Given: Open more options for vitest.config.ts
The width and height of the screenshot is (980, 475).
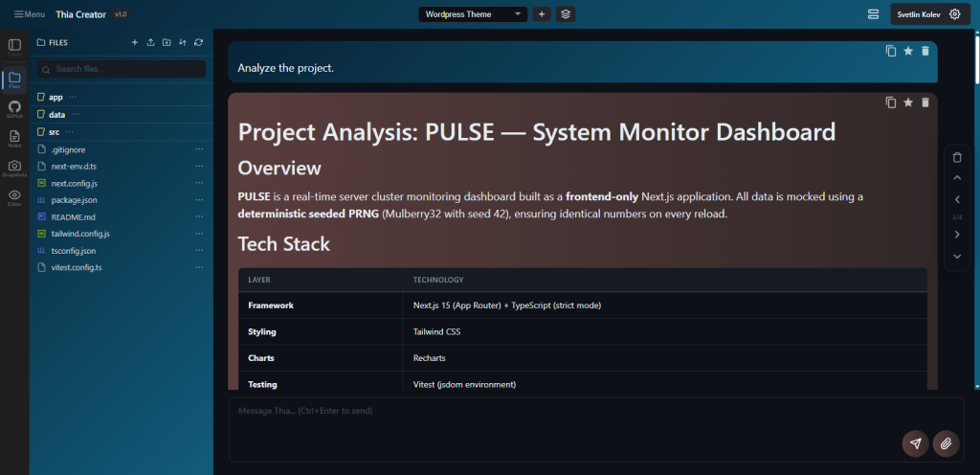Looking at the screenshot, I should (x=199, y=267).
